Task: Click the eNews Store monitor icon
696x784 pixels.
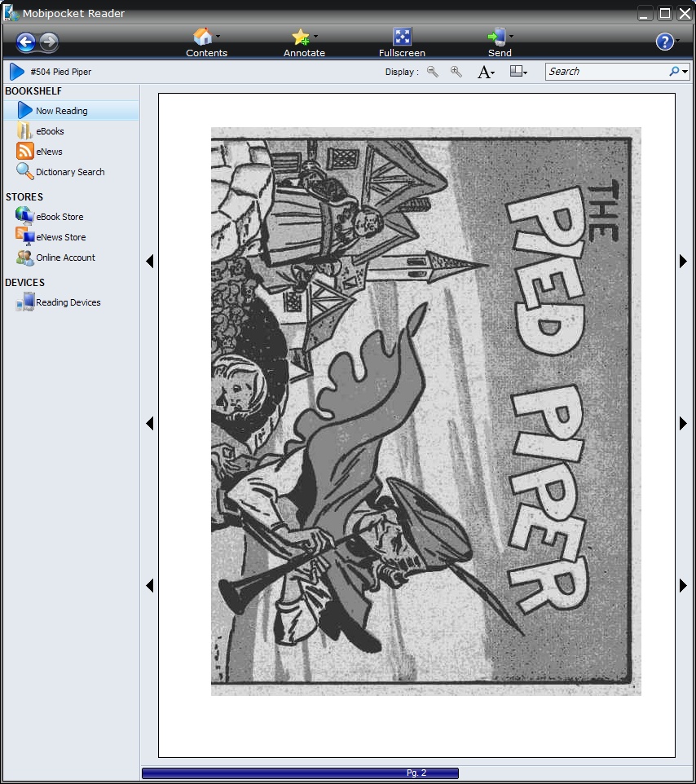Action: 24,236
